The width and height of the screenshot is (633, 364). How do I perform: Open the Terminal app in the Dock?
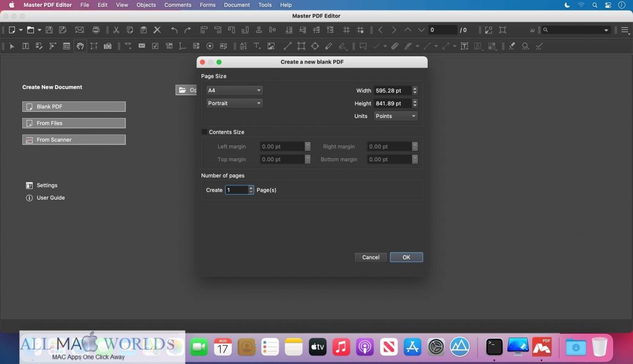click(494, 347)
